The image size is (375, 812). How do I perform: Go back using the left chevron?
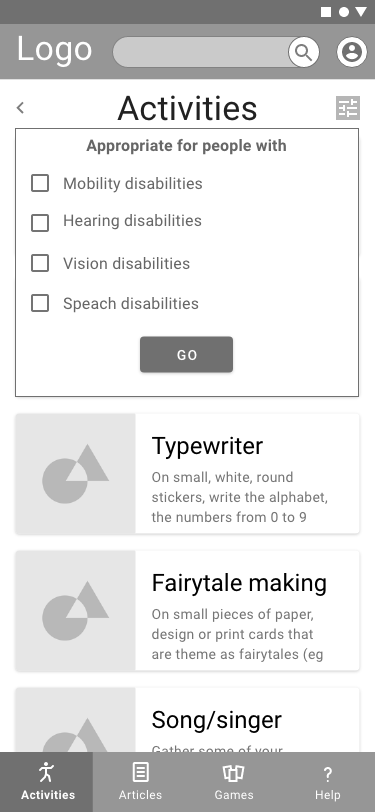pos(20,108)
